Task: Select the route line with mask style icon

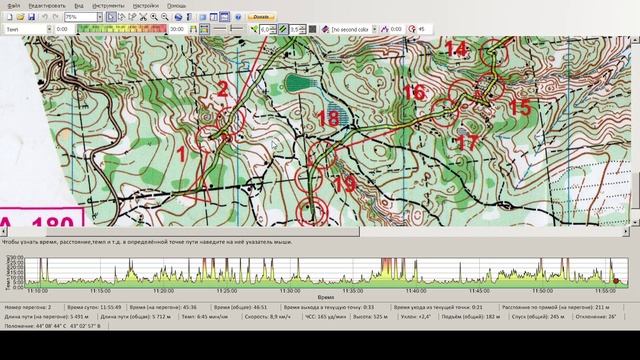Action: click(x=236, y=29)
